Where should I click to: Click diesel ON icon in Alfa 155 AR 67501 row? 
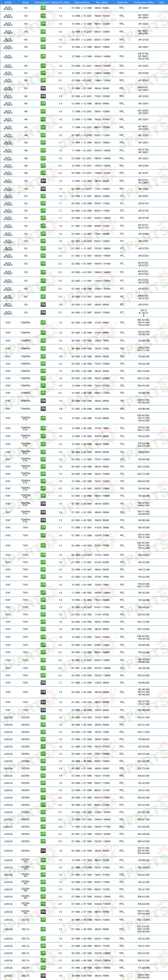pyautogui.click(x=43, y=304)
